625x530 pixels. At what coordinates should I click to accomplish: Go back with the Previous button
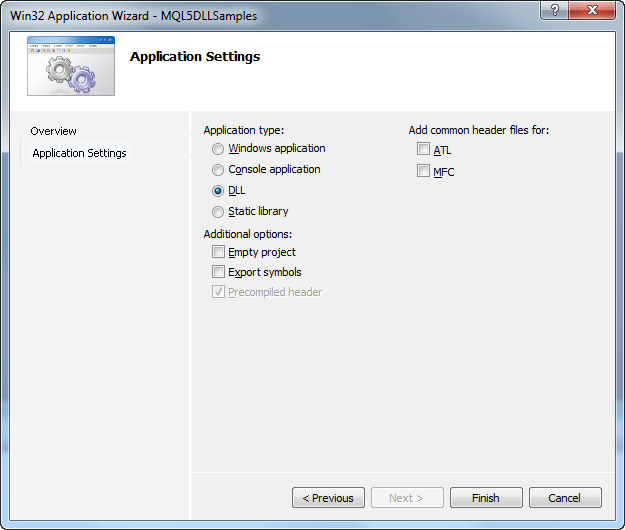click(x=328, y=498)
